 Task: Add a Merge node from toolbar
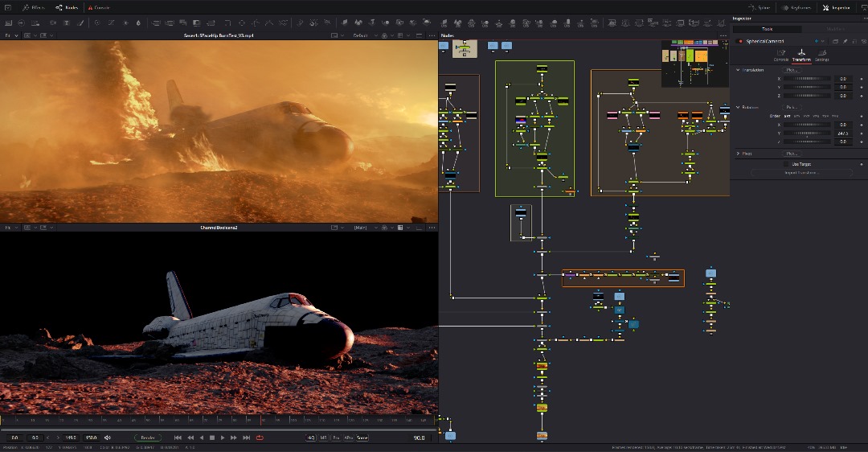coord(157,23)
